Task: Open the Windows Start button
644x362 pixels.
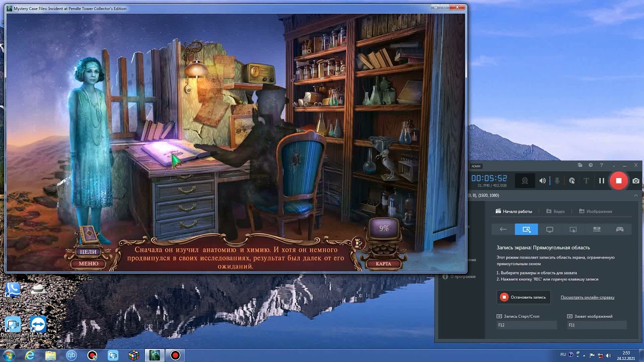Action: tap(9, 355)
